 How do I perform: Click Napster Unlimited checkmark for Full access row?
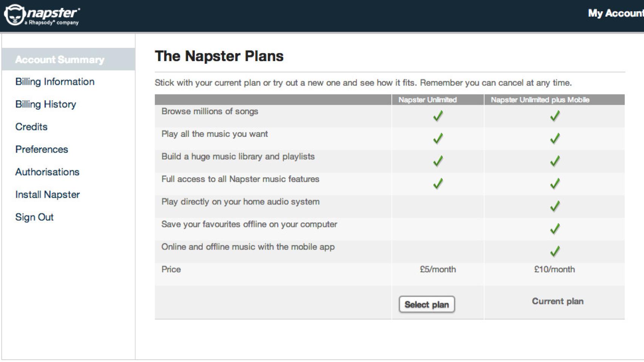point(438,184)
